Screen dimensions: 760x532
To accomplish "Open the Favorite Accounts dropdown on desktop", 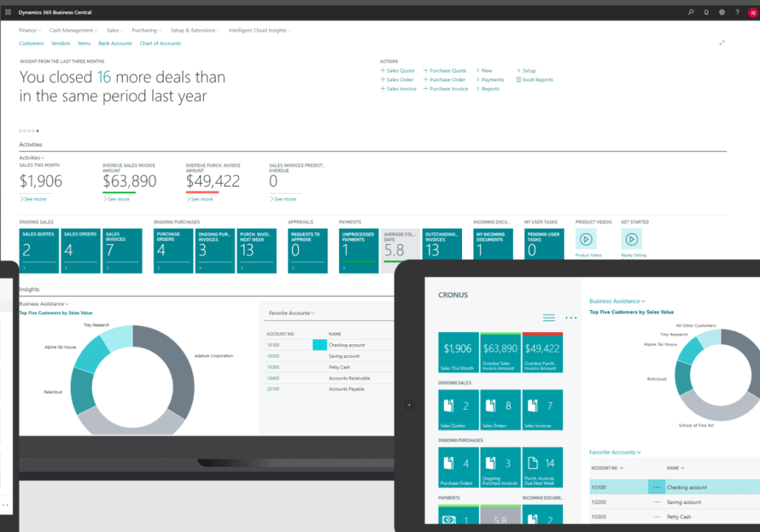I will point(291,312).
